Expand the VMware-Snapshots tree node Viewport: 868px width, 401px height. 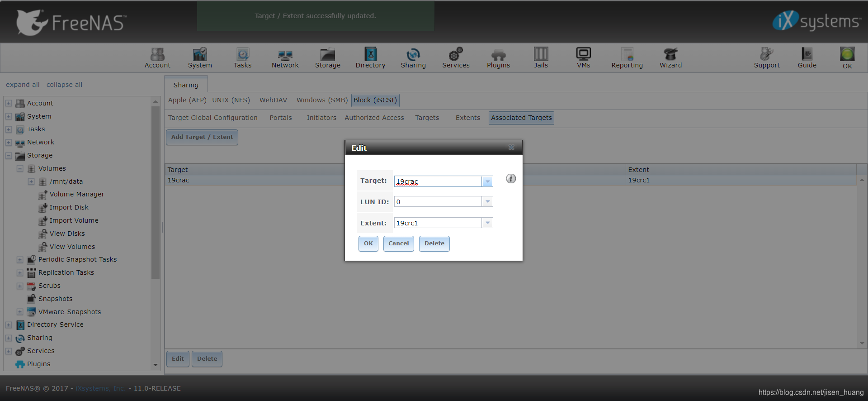[x=20, y=312]
